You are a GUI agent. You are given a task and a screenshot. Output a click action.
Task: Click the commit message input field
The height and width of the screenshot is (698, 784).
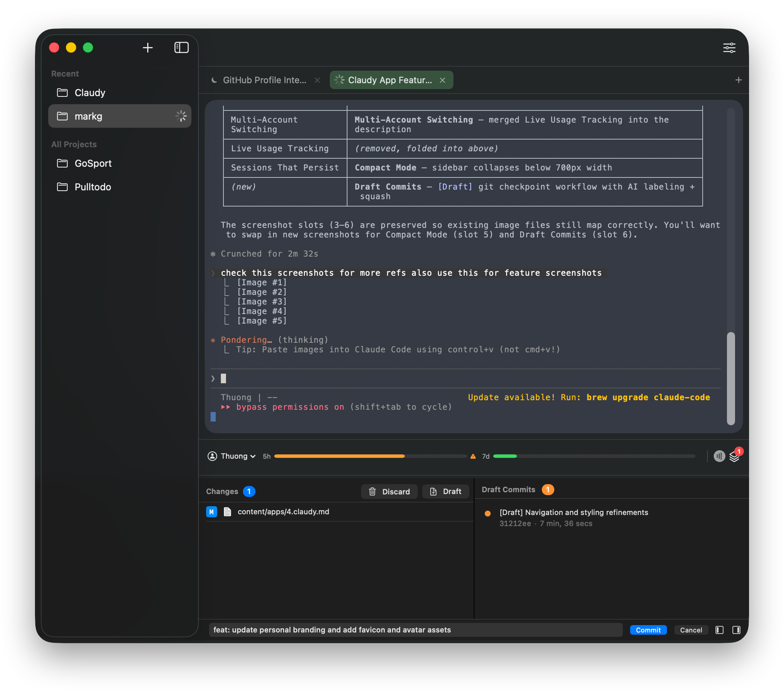pos(415,630)
